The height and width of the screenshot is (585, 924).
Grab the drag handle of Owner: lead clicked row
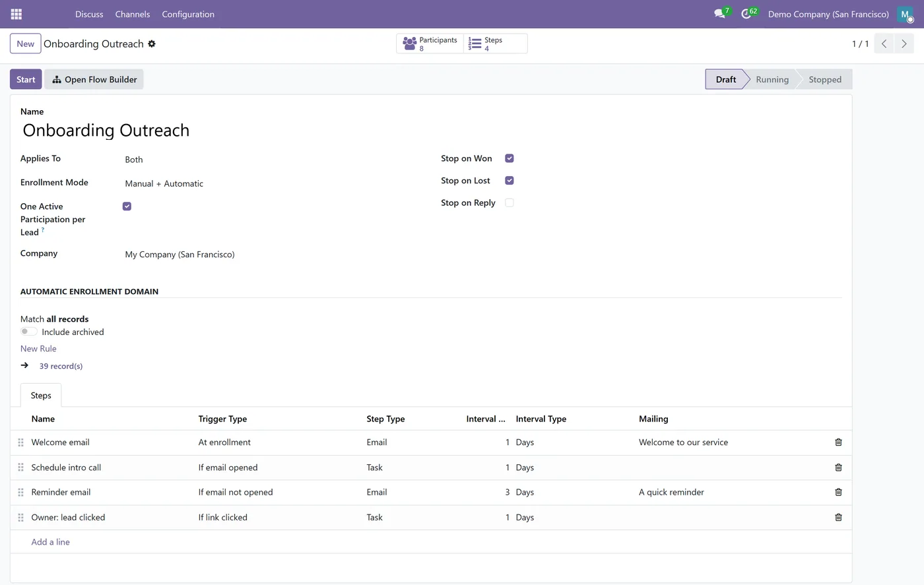pyautogui.click(x=20, y=517)
